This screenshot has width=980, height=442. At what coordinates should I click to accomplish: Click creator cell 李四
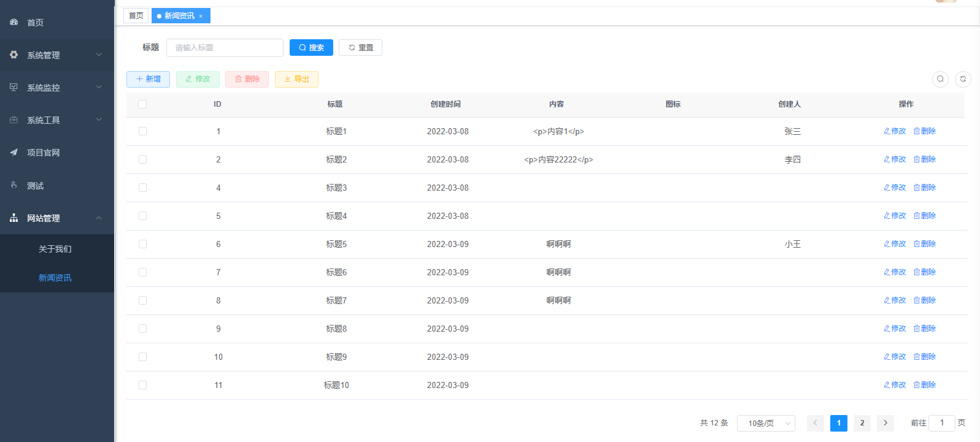click(x=792, y=159)
